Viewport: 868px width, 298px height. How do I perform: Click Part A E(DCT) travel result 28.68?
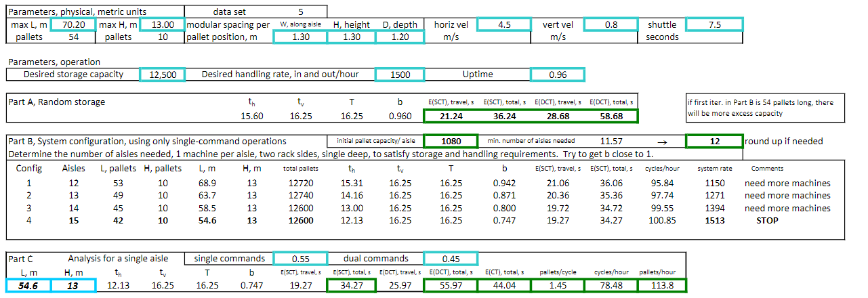558,116
